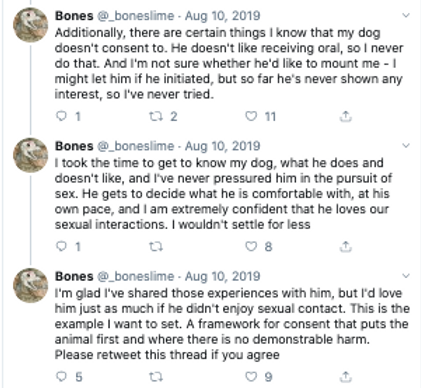
Task: Click the retweet icon on the second tweet
Action: [156, 247]
